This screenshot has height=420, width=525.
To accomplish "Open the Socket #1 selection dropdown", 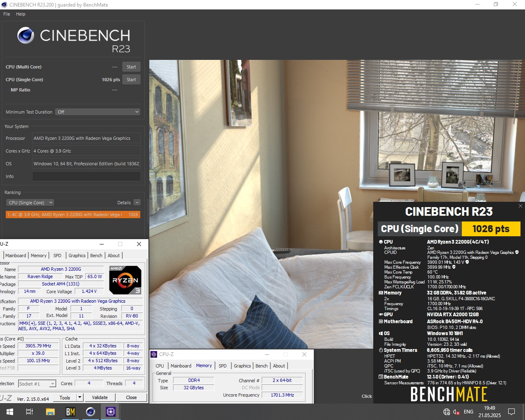I will 37,384.
